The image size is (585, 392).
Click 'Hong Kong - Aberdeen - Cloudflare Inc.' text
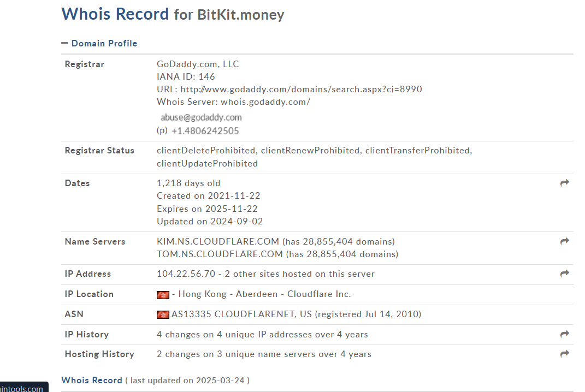(x=264, y=294)
